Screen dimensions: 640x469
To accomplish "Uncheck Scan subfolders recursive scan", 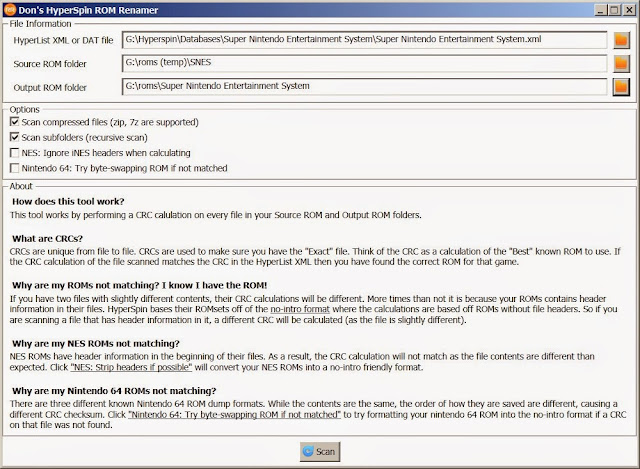I will tap(15, 137).
